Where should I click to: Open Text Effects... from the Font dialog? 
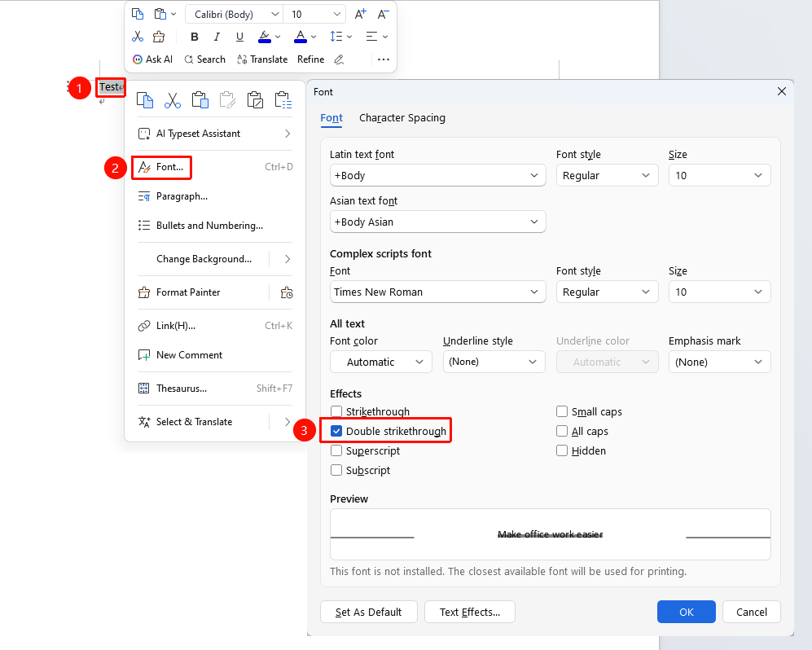pos(470,612)
